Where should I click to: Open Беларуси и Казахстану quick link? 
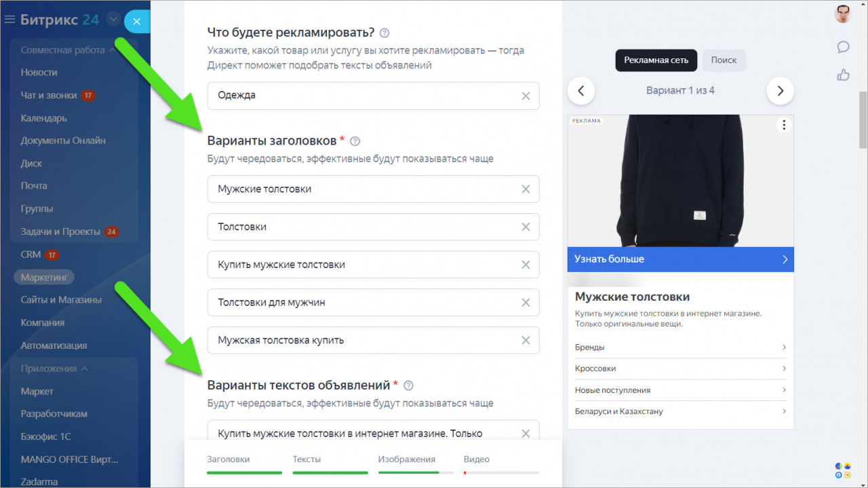681,411
